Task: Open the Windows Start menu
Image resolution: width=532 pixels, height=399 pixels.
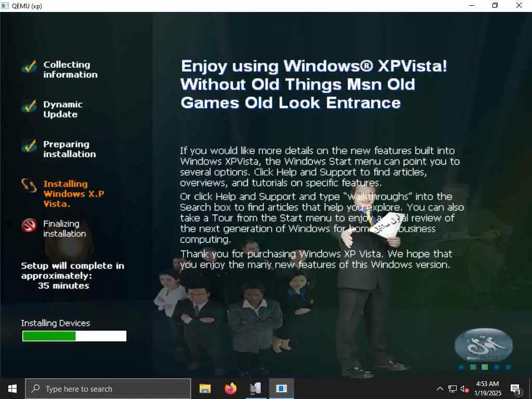Action: tap(12, 389)
